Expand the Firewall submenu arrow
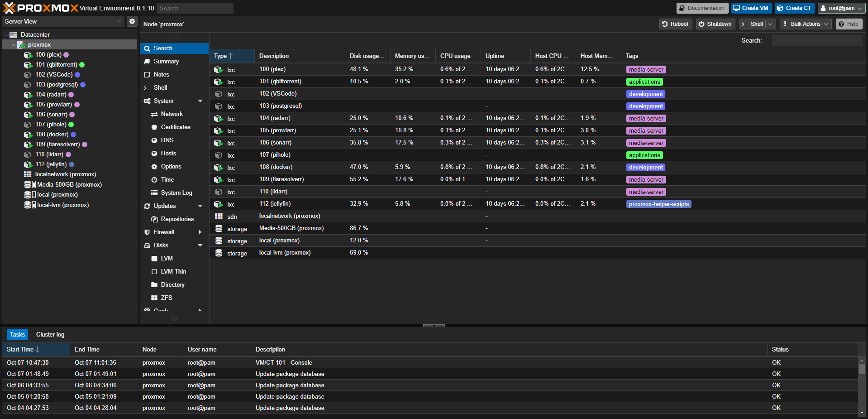 pos(200,232)
